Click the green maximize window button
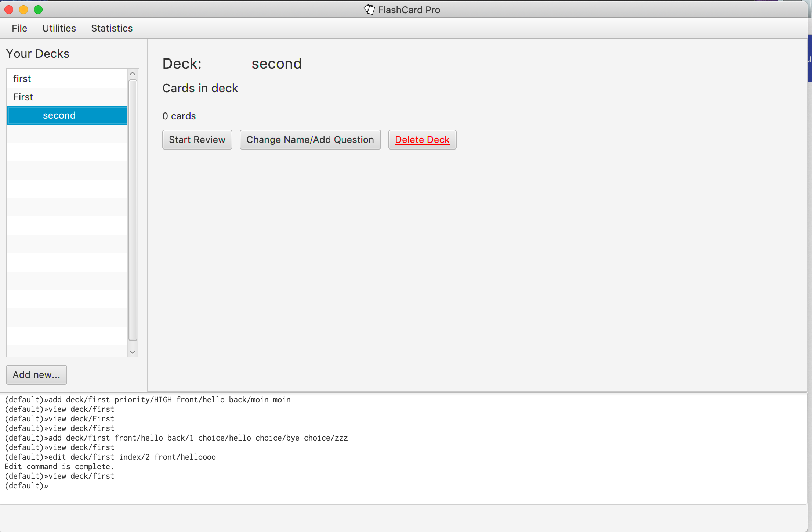The image size is (812, 532). point(38,10)
